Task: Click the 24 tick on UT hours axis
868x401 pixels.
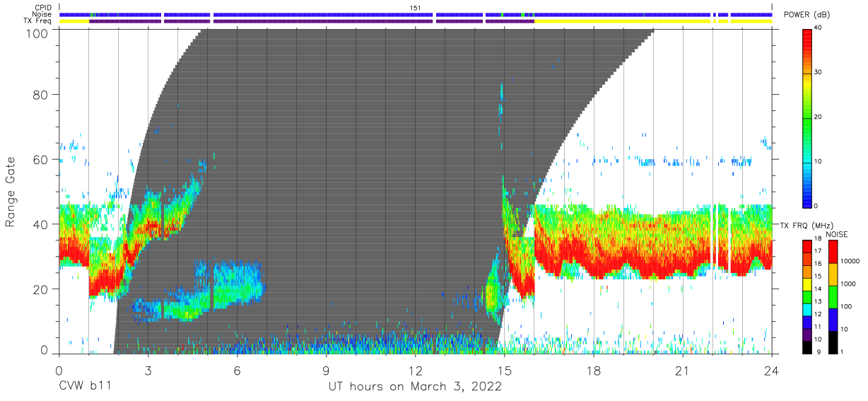Action: pyautogui.click(x=772, y=369)
